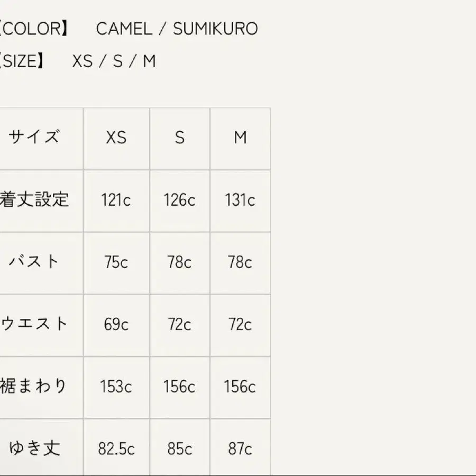The height and width of the screenshot is (476, 476).
Task: Select the ウエスト row label
Action: pos(34,324)
